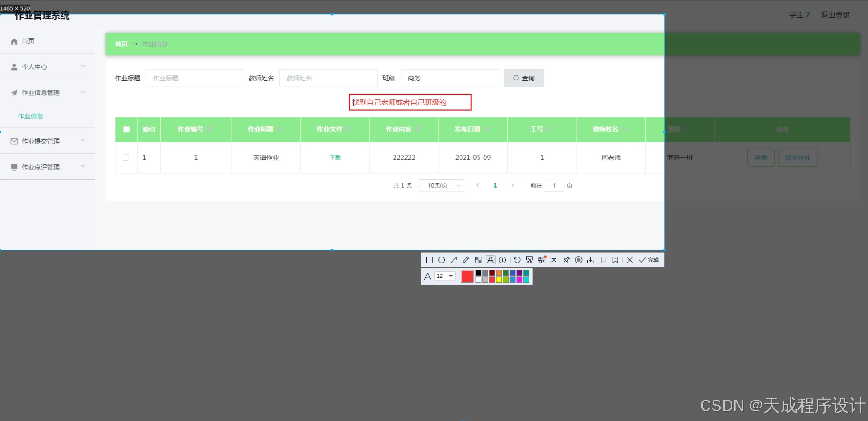Viewport: 868px width, 421px height.
Task: Select the pencil freehand tool
Action: coord(466,260)
